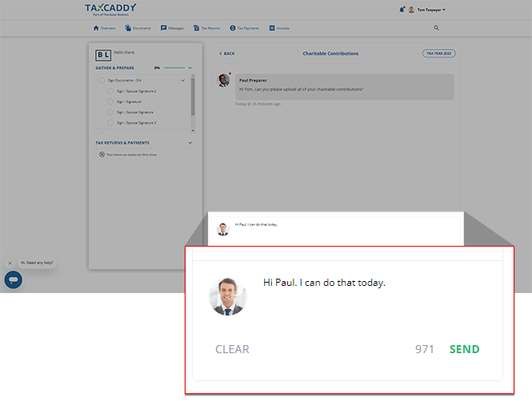Open the notifications bell
Viewport: 532px width, 402px height.
tap(402, 10)
